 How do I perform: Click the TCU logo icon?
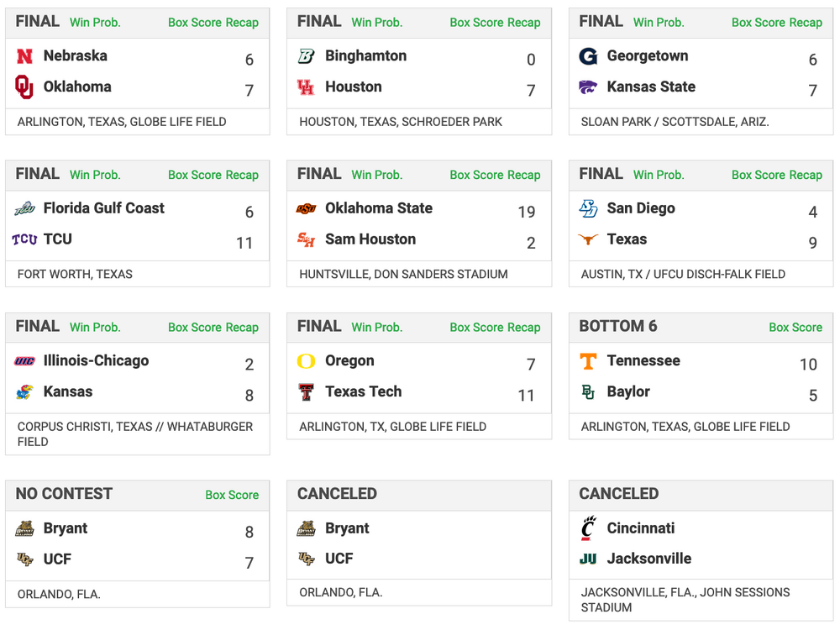click(24, 239)
